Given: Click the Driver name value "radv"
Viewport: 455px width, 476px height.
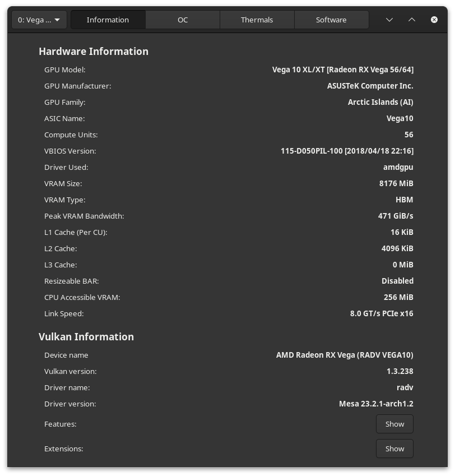Looking at the screenshot, I should (x=405, y=387).
